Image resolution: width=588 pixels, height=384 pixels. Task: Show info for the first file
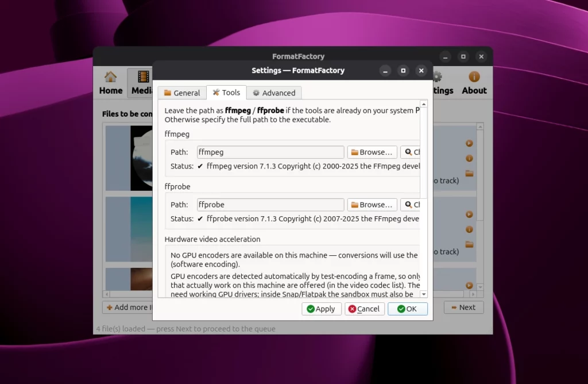click(469, 159)
